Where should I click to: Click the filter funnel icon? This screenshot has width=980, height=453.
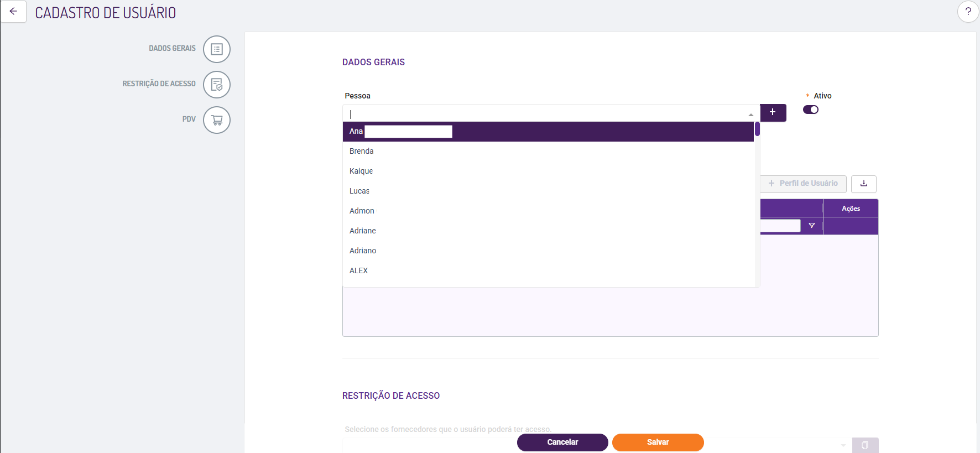(811, 226)
